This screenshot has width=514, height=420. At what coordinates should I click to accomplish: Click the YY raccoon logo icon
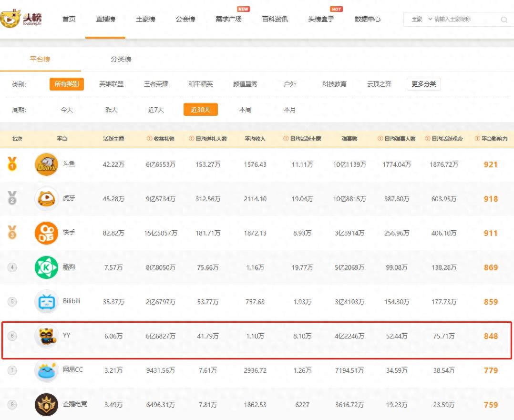46,336
